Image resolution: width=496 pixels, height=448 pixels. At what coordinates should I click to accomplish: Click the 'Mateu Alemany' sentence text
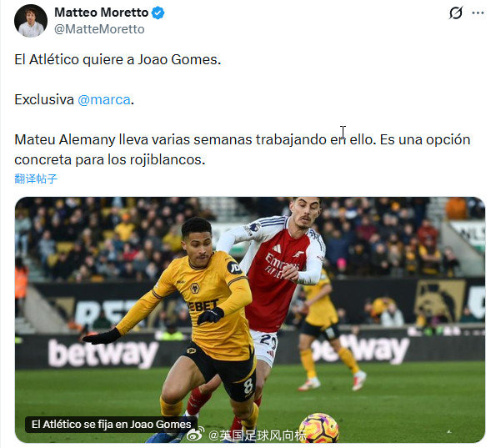(243, 139)
